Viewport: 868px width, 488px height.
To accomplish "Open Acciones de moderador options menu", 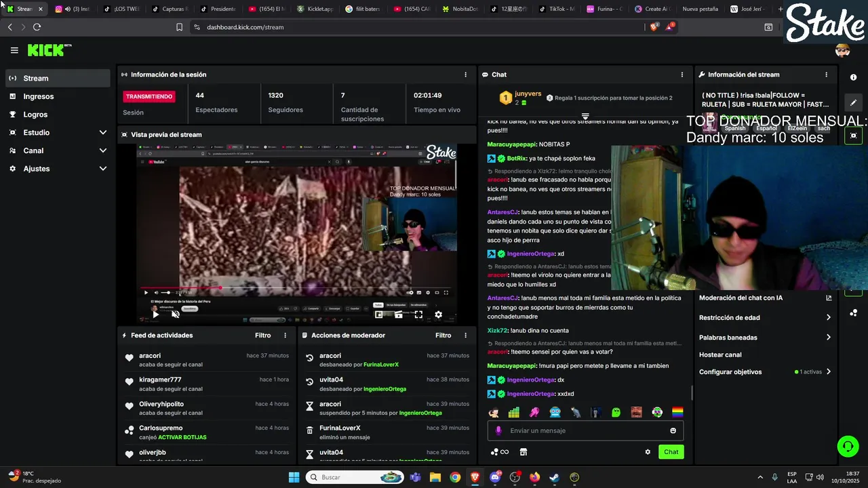I will (x=465, y=335).
